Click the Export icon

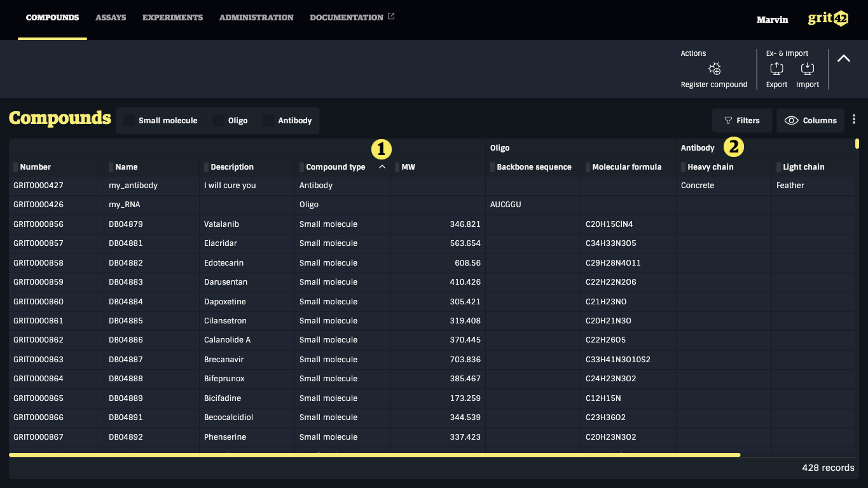[x=776, y=69]
